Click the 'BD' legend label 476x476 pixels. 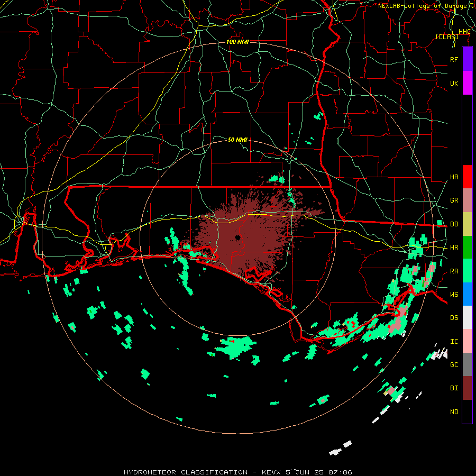pyautogui.click(x=454, y=224)
